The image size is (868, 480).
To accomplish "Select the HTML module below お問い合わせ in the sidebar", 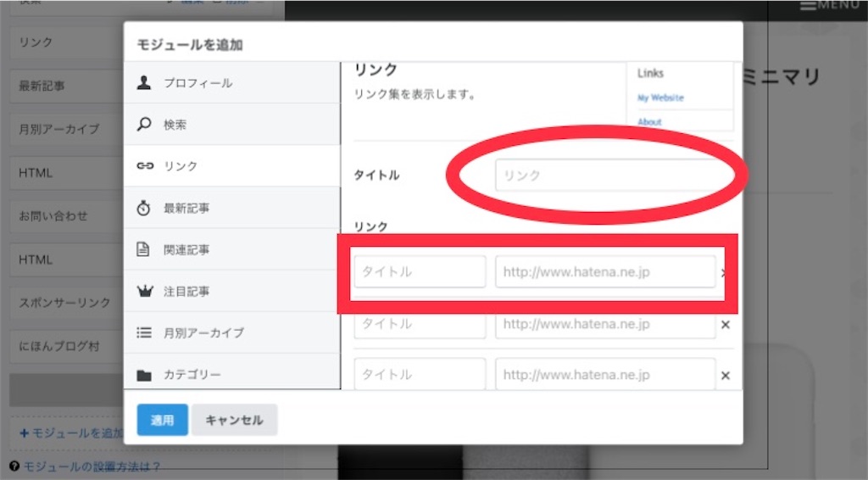I will click(66, 260).
